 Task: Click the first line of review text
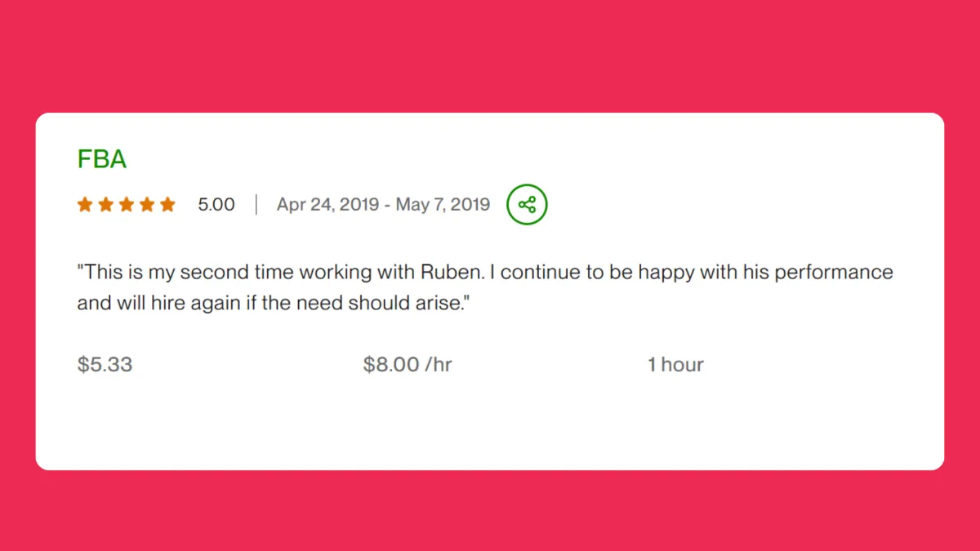click(485, 272)
